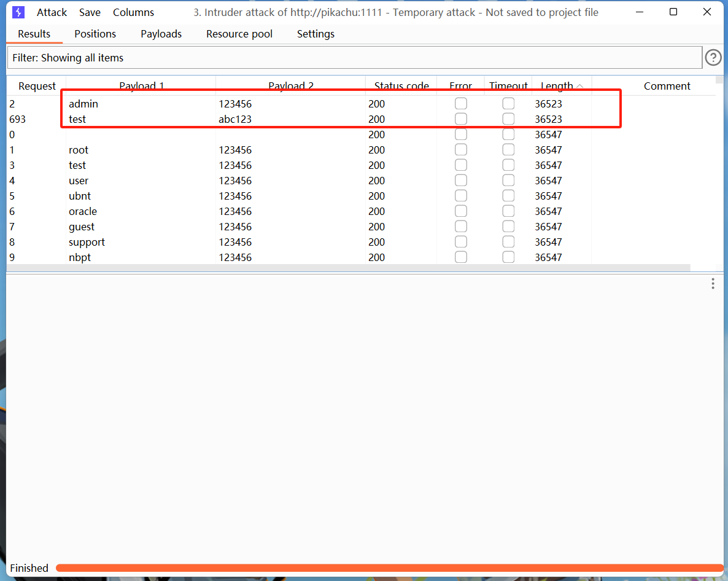Toggle Error checkbox for user row
Screen dimensions: 728x581
click(x=461, y=180)
